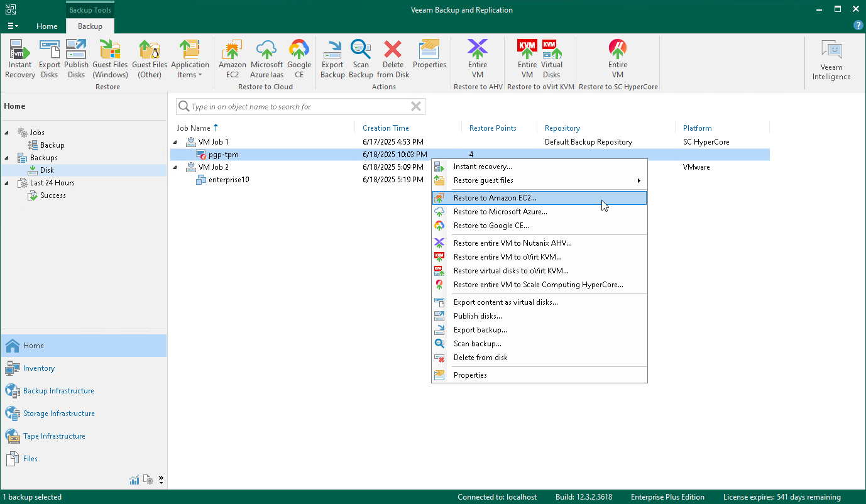Click Entire VM under Restore to oVirt KVM

tap(527, 58)
